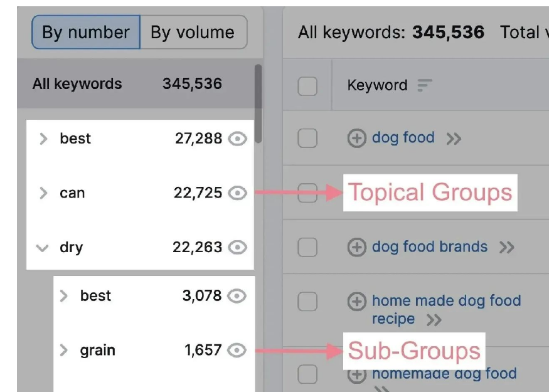Add 'dog food brands' with plus icon
This screenshot has width=559, height=392.
357,247
